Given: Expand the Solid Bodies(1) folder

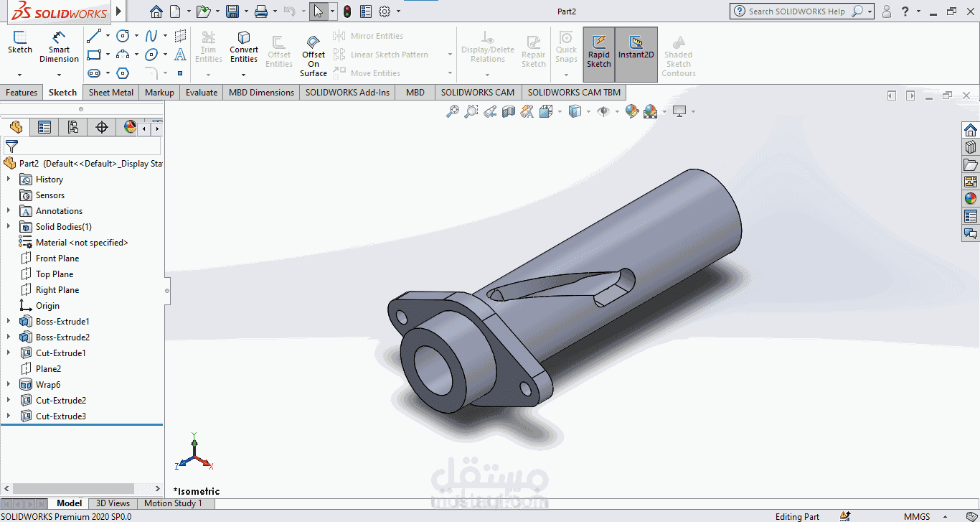Looking at the screenshot, I should pyautogui.click(x=9, y=226).
